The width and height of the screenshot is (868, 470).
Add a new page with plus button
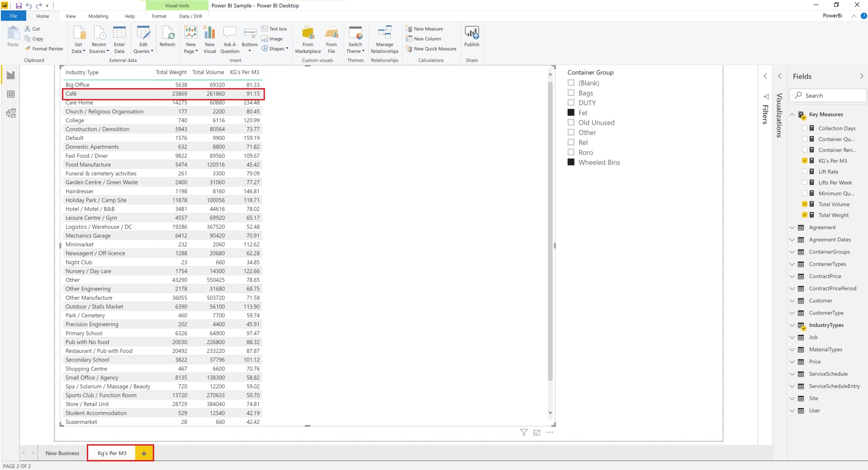pos(144,453)
